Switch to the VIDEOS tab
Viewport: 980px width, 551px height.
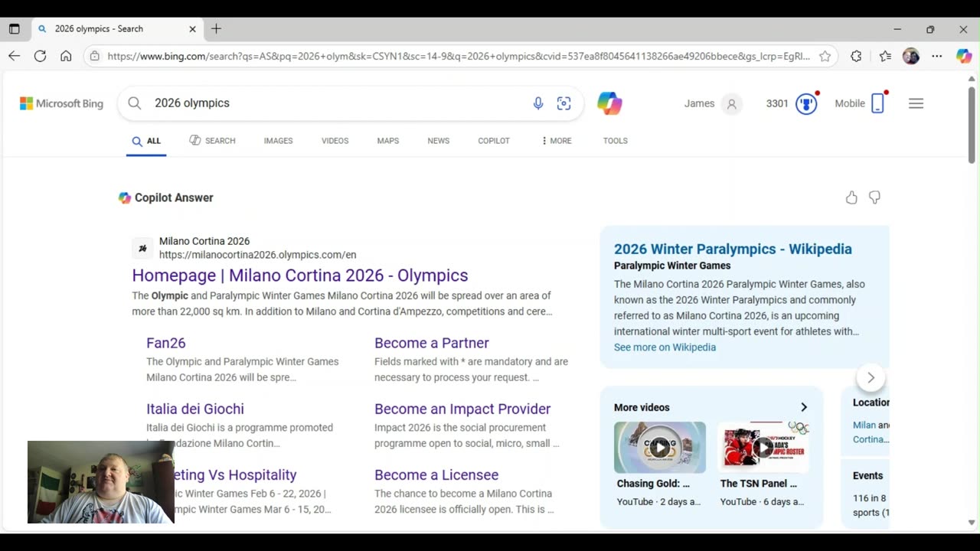tap(335, 141)
